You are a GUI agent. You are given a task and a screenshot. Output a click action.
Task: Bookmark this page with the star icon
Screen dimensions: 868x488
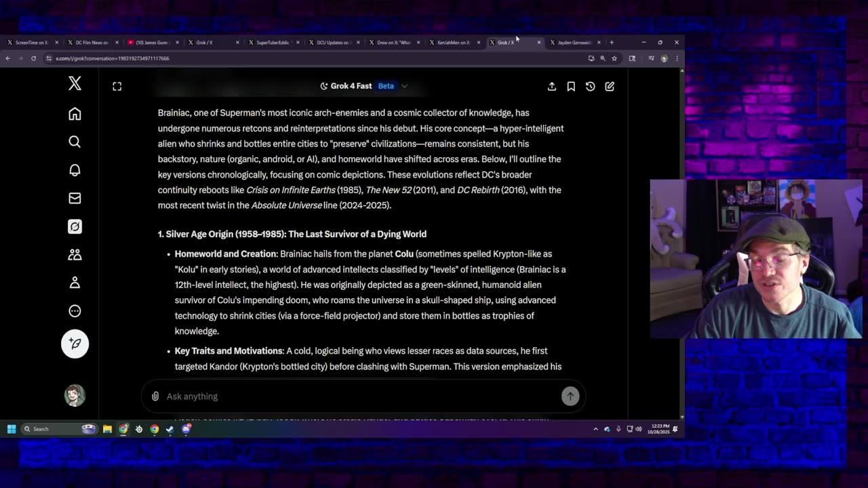pos(614,58)
